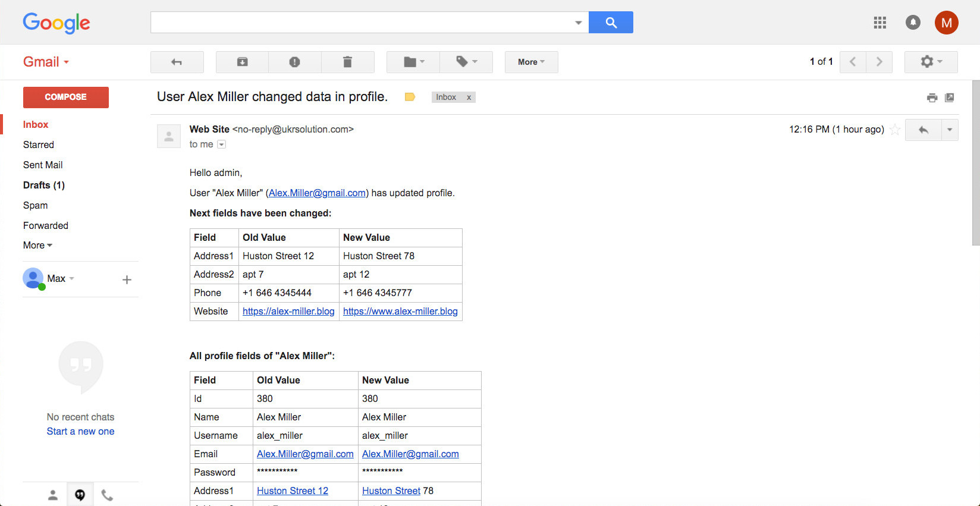Click the Huston Street 12 address link
The width and height of the screenshot is (980, 506).
pyautogui.click(x=293, y=491)
